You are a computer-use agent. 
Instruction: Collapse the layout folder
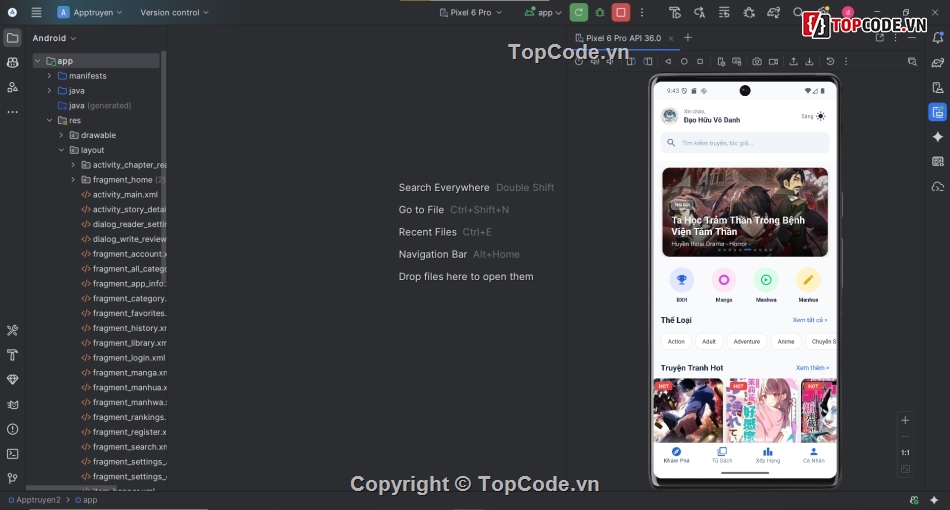point(61,150)
